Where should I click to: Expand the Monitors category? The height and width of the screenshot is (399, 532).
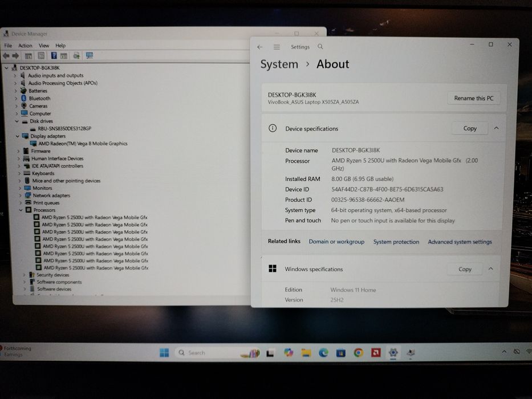(x=20, y=188)
